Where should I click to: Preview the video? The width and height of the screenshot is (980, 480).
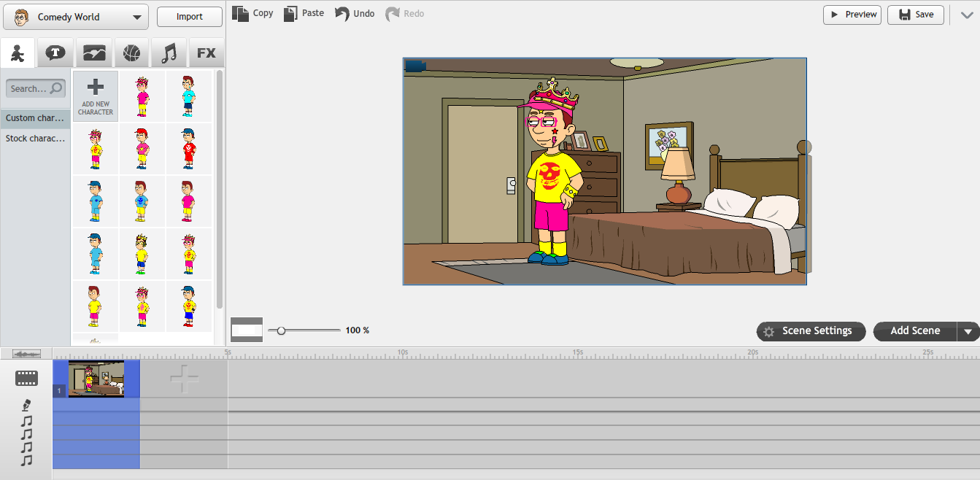pos(852,14)
